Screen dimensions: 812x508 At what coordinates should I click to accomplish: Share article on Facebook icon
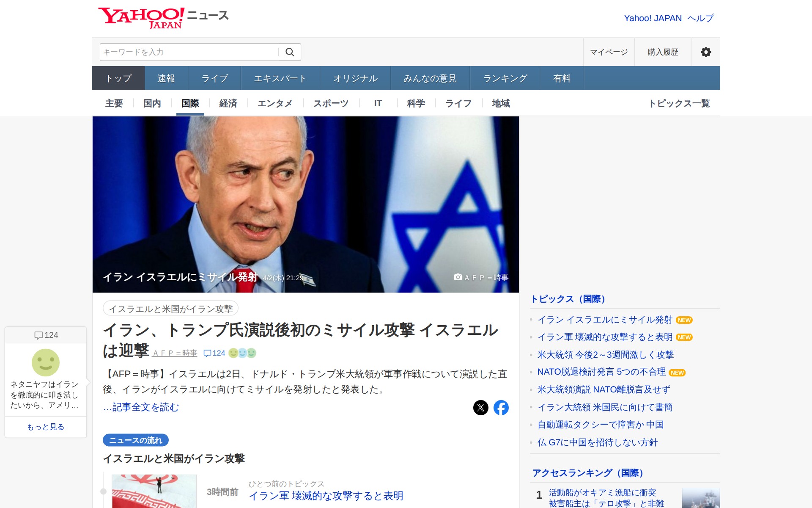click(x=501, y=408)
